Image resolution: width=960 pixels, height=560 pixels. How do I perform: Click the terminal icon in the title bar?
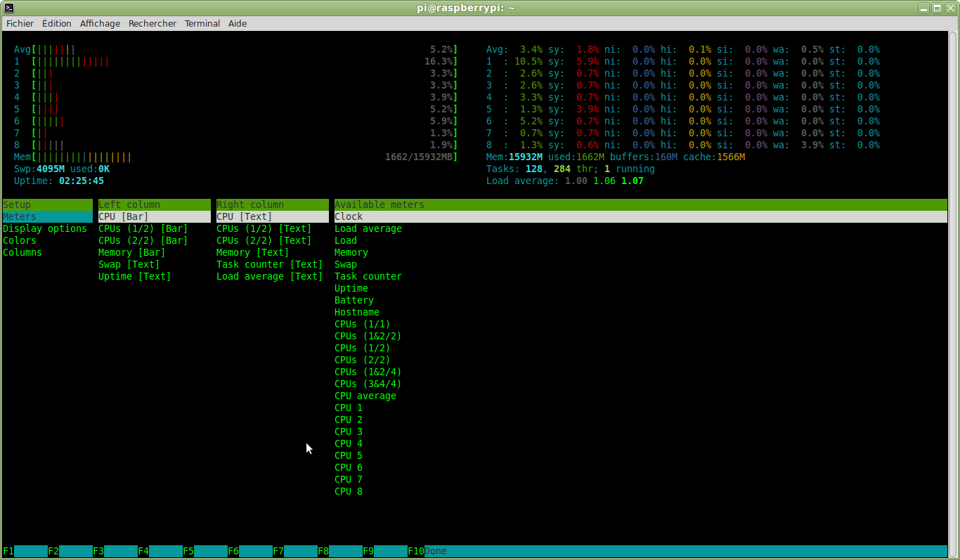[9, 8]
